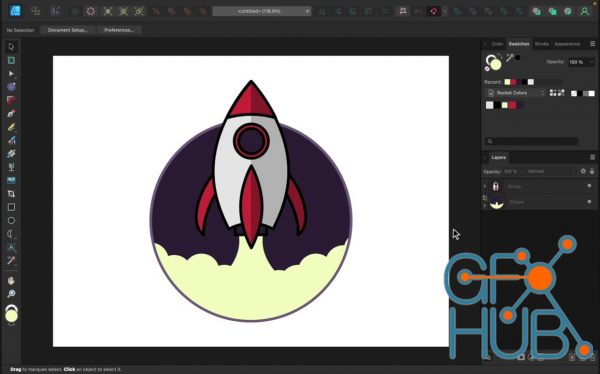The height and width of the screenshot is (374, 600).
Task: Select the Crop tool
Action: 11,194
